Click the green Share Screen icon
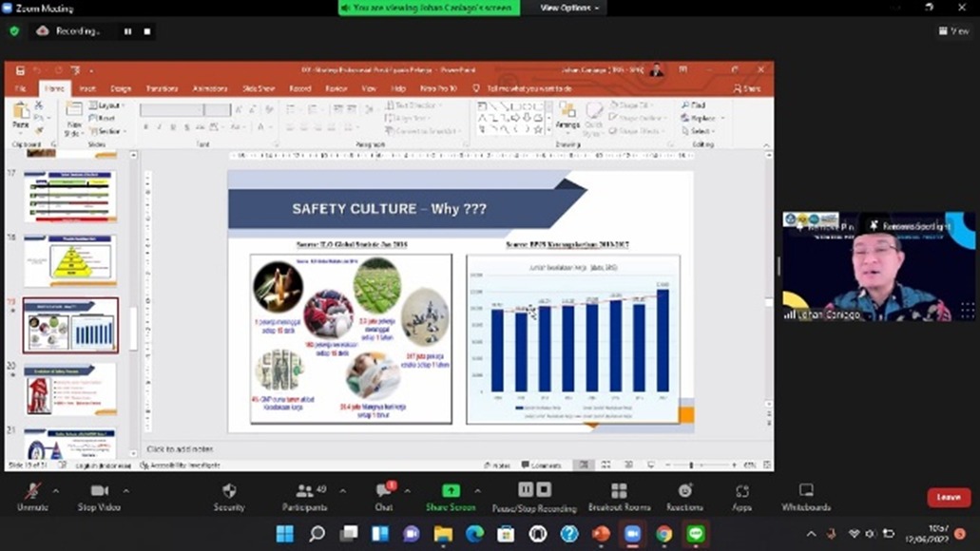 pyautogui.click(x=451, y=491)
